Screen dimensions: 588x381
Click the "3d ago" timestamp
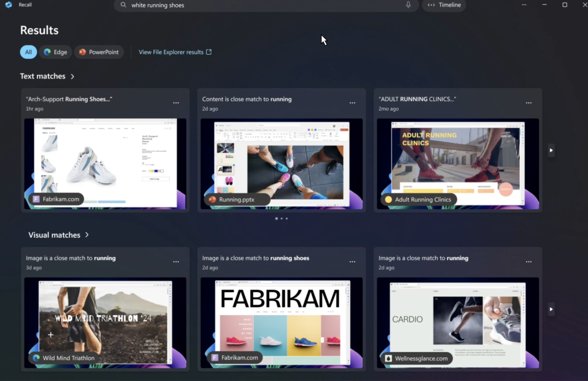coord(34,268)
